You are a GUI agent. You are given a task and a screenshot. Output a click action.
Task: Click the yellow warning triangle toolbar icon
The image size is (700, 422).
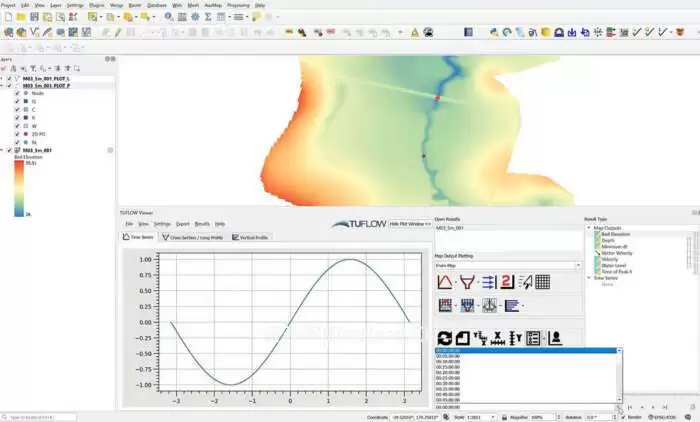point(415,32)
